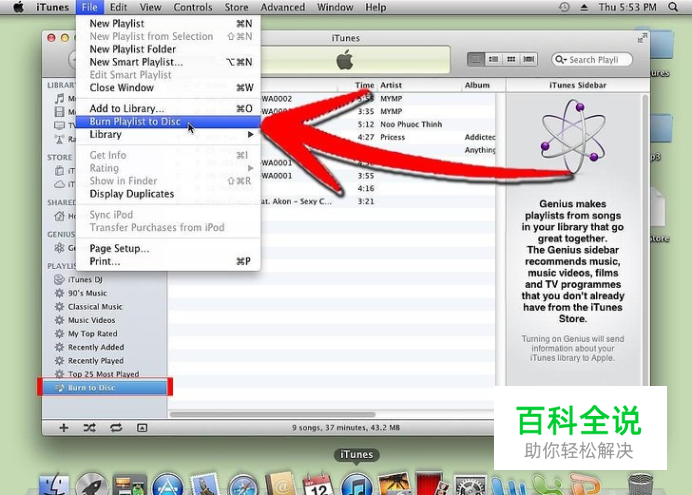Image resolution: width=692 pixels, height=495 pixels.
Task: Switch to grid view
Action: tap(511, 59)
